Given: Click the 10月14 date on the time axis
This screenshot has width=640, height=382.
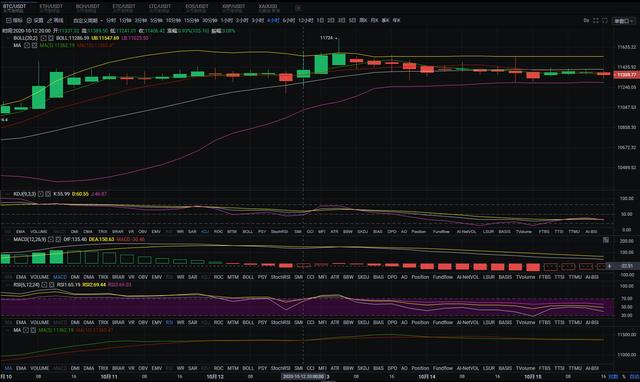Looking at the screenshot, I should point(426,377).
